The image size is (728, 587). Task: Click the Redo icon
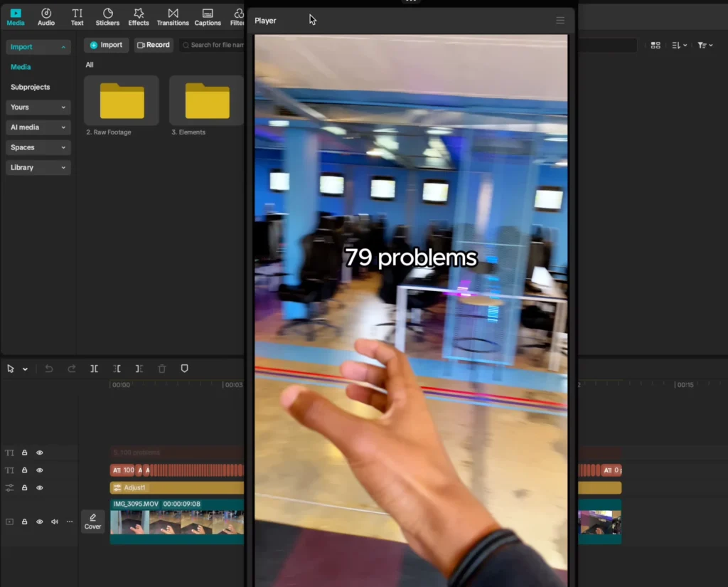[x=72, y=369]
